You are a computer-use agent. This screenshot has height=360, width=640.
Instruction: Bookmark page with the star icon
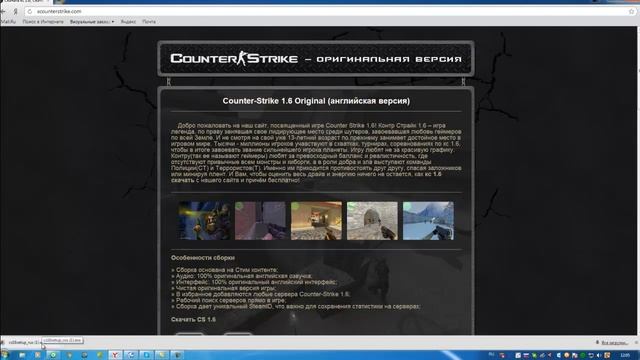click(x=631, y=11)
